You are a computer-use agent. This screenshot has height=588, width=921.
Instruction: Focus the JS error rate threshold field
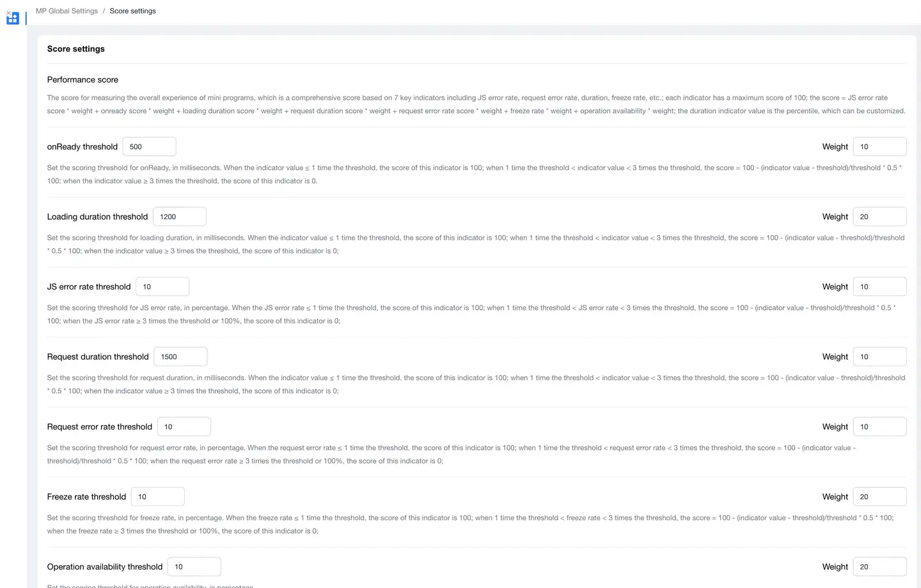coord(162,287)
